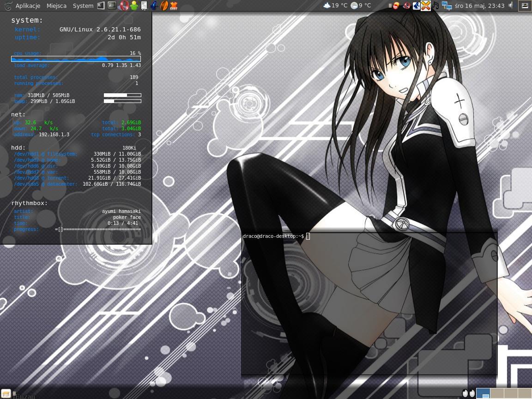Switch to the second workspace in pager
The image size is (532, 399).
click(497, 393)
